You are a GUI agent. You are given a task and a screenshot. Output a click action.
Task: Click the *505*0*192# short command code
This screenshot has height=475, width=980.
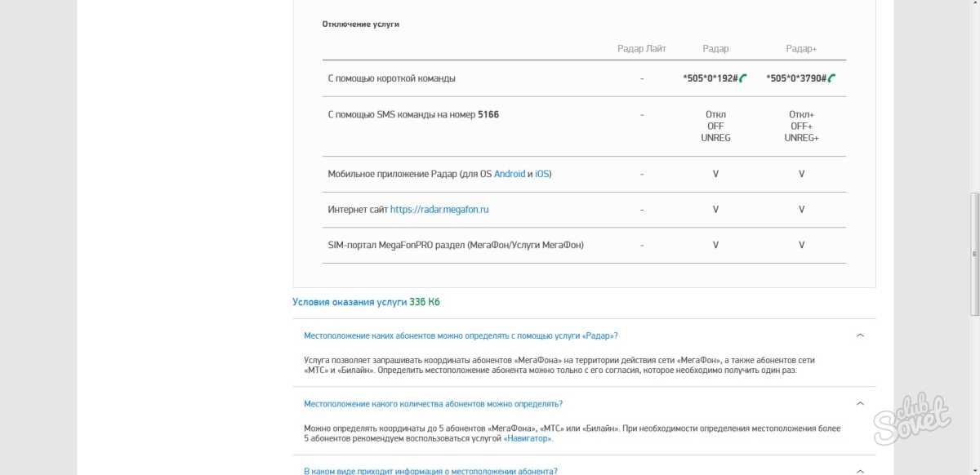pyautogui.click(x=710, y=78)
